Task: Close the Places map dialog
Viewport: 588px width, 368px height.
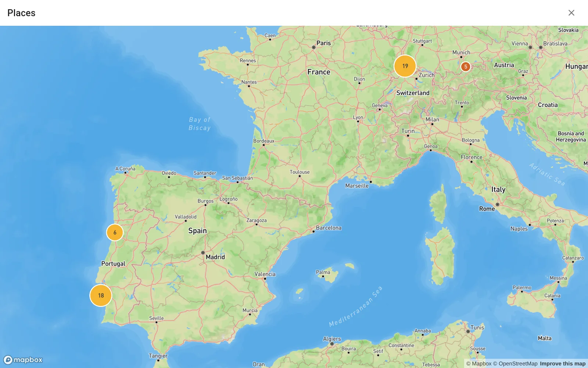Action: [x=571, y=13]
